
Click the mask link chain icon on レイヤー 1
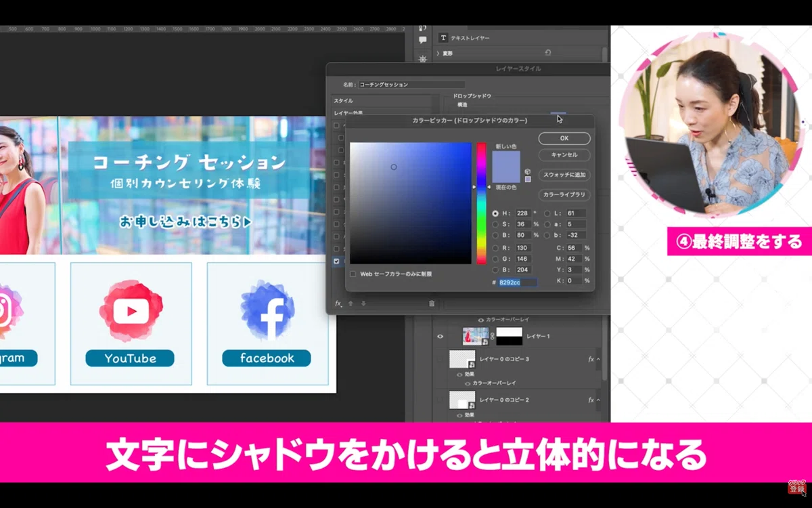click(x=493, y=336)
